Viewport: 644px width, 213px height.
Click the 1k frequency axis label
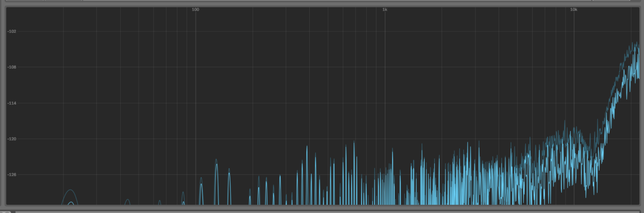[x=385, y=9]
